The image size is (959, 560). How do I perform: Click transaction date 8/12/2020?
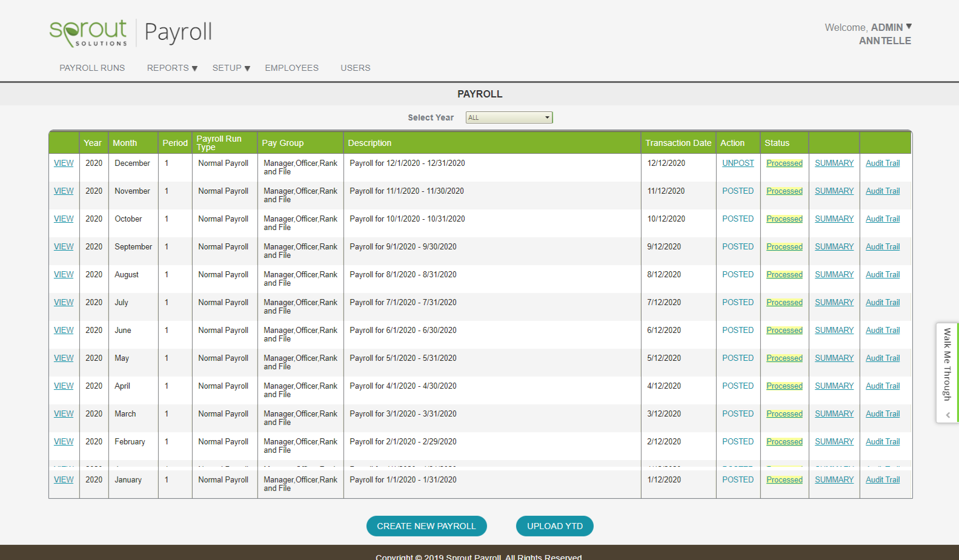click(664, 274)
